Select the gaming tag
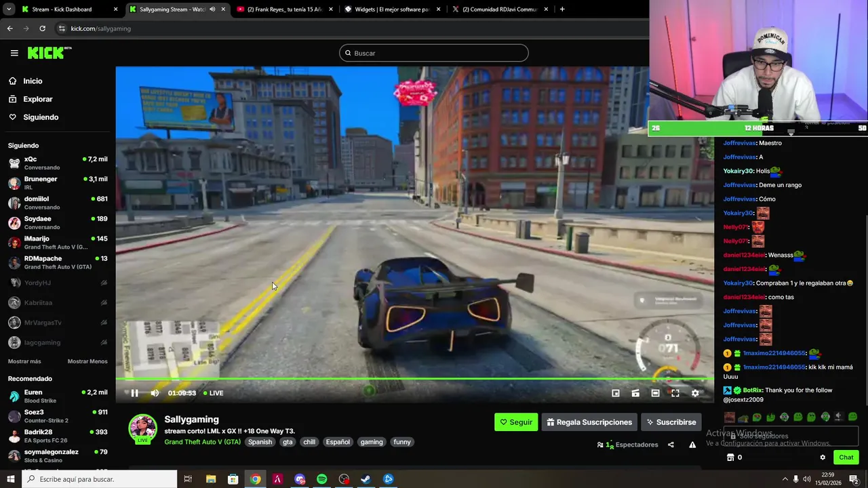 point(372,442)
